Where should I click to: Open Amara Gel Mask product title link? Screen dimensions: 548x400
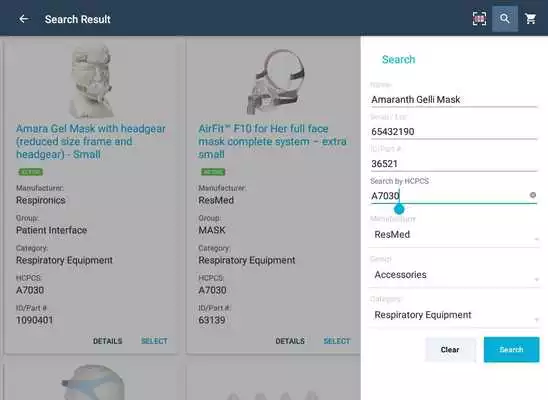[91, 141]
